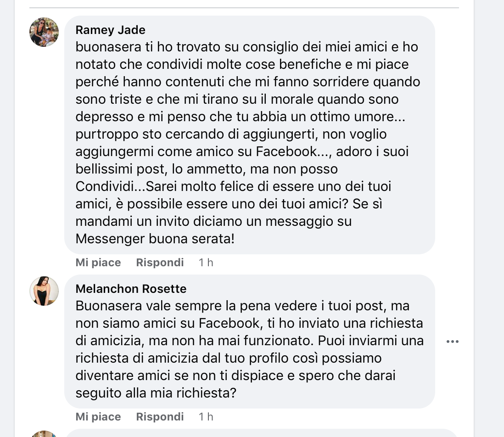Like Melanchon Rosette's comment with Mi piace
The width and height of the screenshot is (504, 437).
98,417
